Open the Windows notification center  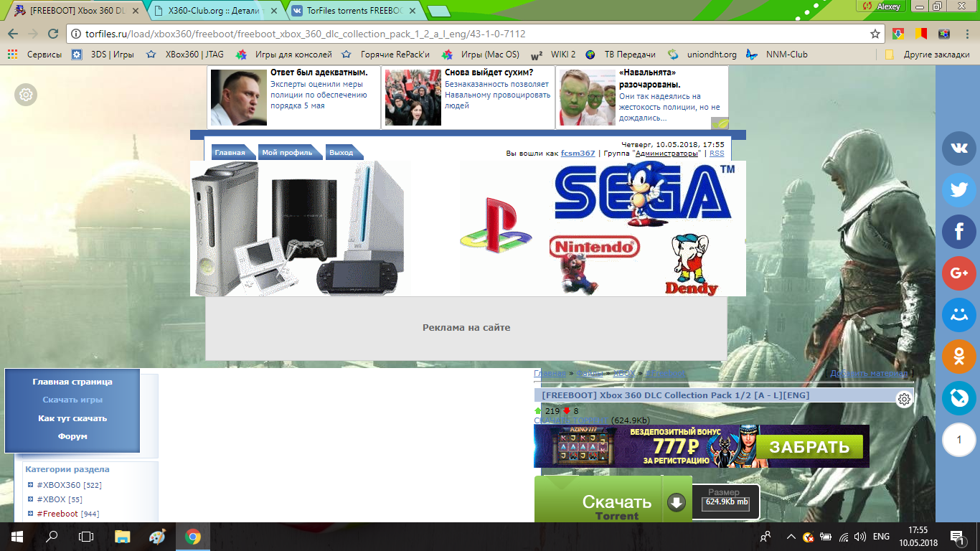(956, 536)
